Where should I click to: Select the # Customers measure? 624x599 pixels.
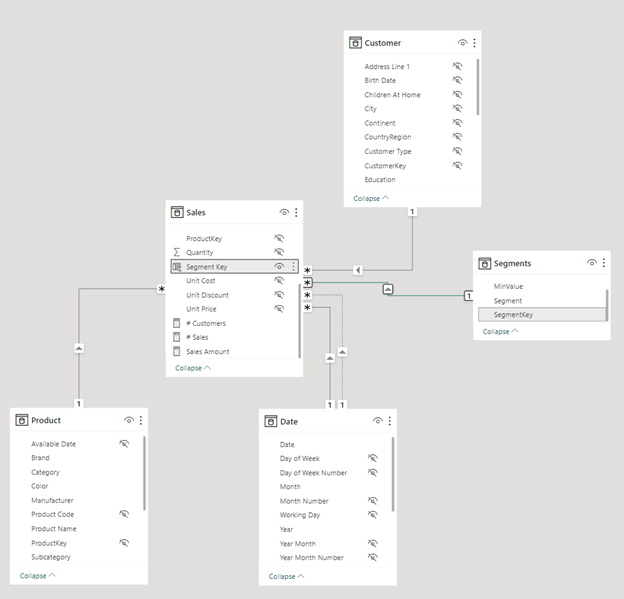(x=206, y=323)
